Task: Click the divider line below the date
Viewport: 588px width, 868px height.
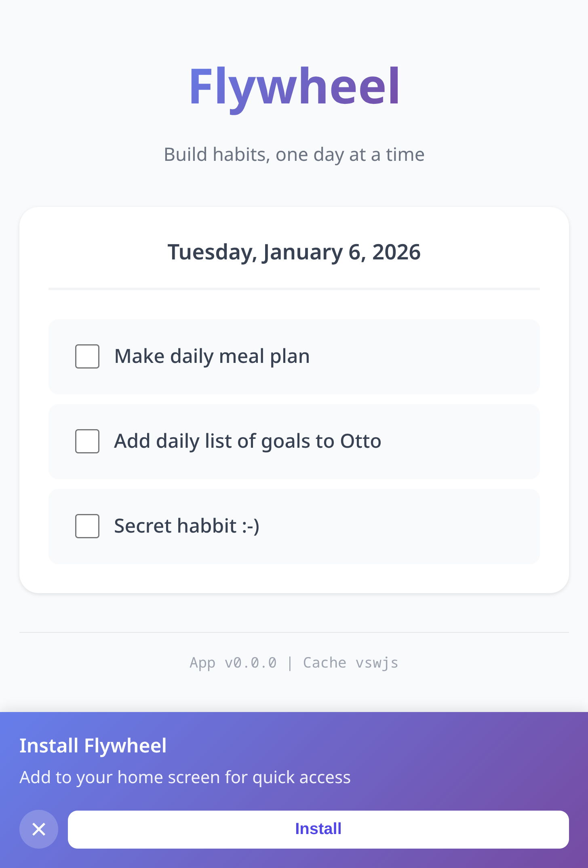Action: (294, 289)
